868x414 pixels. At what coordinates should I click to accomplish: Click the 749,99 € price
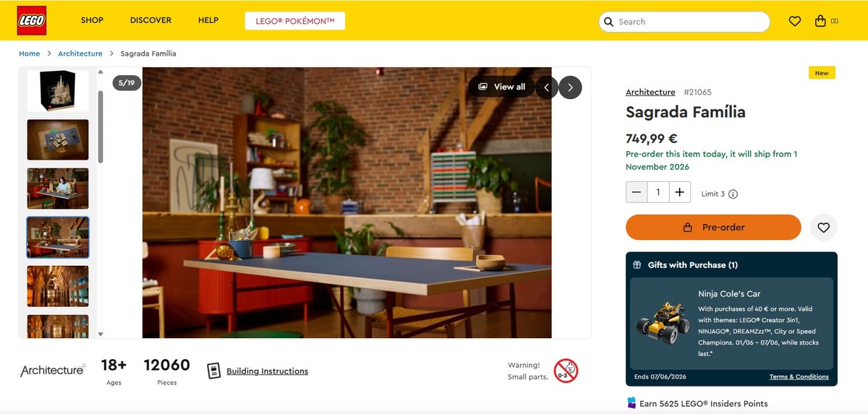pos(652,139)
